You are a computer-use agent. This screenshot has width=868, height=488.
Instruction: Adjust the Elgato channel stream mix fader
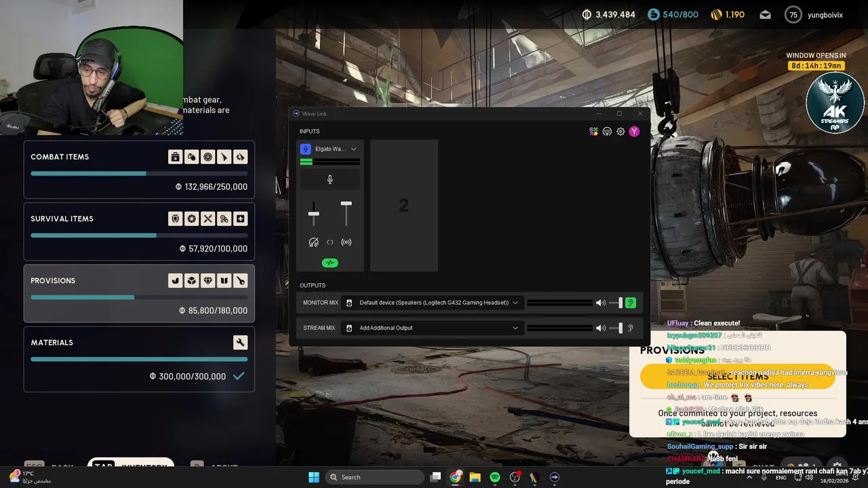pos(347,203)
